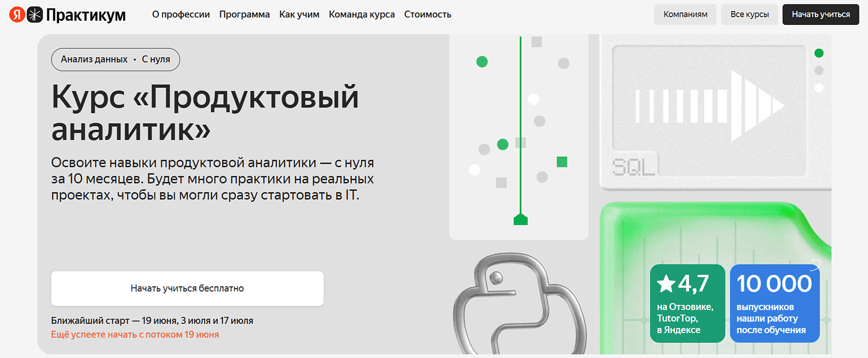This screenshot has height=358, width=868.
Task: Click the 'Ближайший старт — 19 июня, 3 июля и 17 июля' text
Action: 152,320
